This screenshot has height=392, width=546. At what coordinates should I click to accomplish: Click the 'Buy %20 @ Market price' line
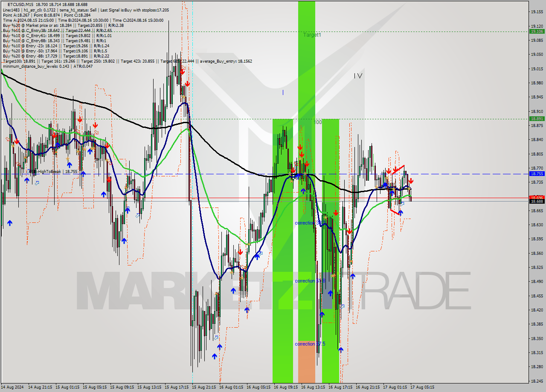[x=63, y=25]
